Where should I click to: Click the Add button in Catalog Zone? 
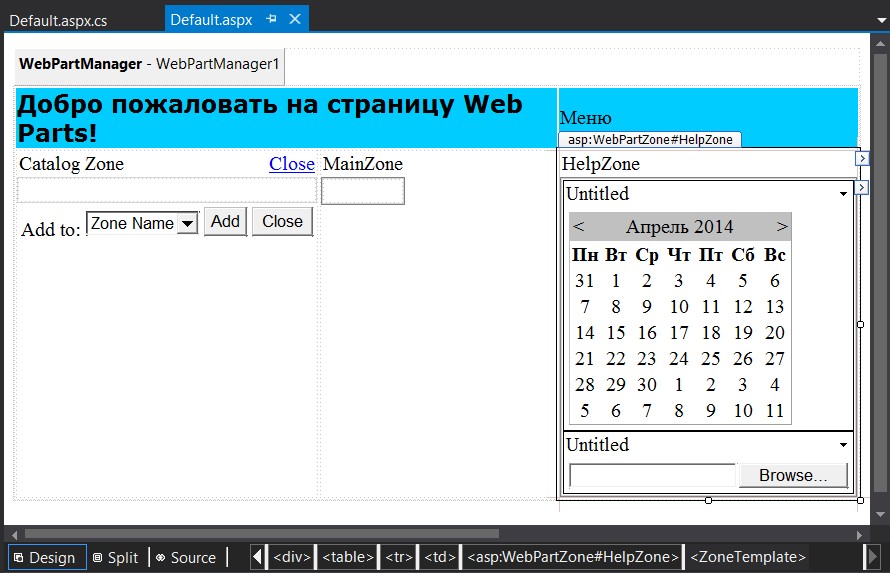[x=225, y=221]
